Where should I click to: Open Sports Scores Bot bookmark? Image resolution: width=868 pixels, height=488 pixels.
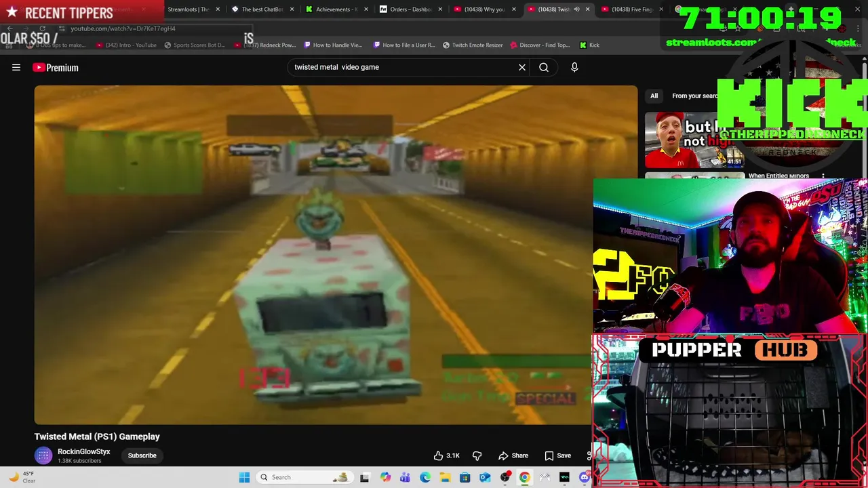[194, 45]
